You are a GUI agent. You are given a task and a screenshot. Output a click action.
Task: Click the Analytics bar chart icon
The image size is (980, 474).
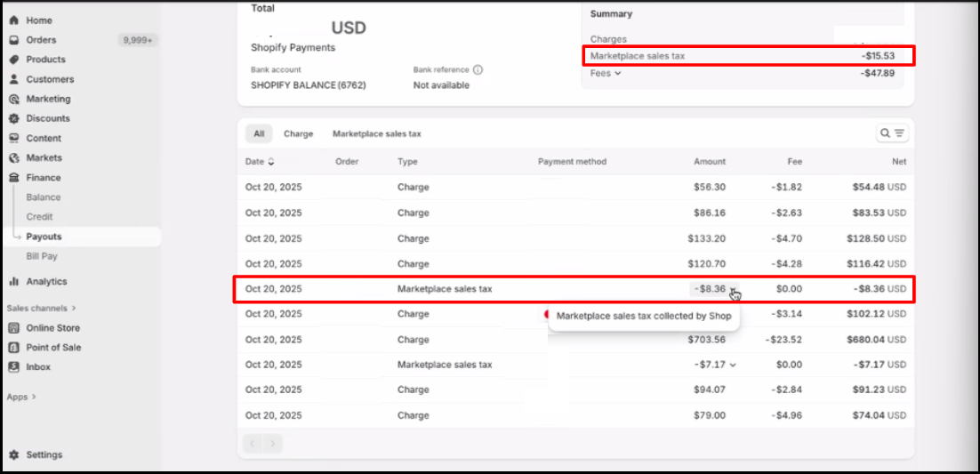14,282
